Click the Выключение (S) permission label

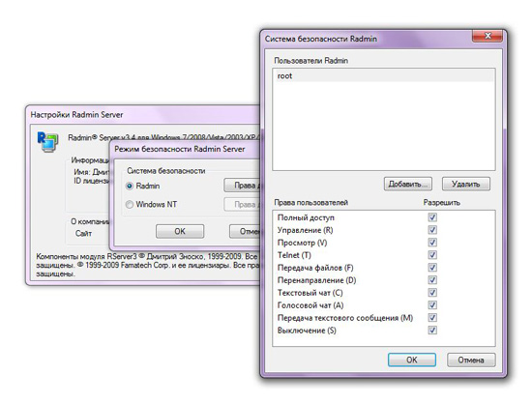click(307, 331)
